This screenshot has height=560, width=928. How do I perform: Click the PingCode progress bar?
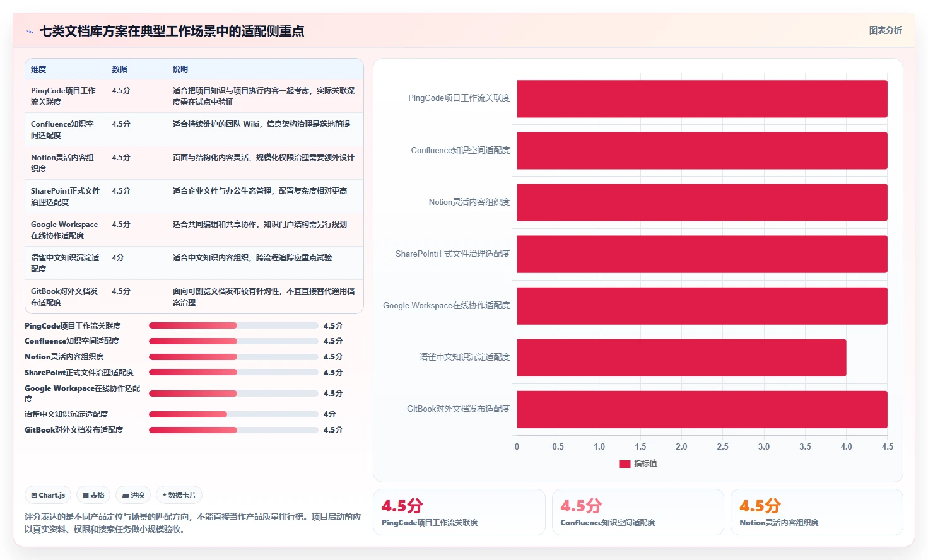pyautogui.click(x=233, y=325)
